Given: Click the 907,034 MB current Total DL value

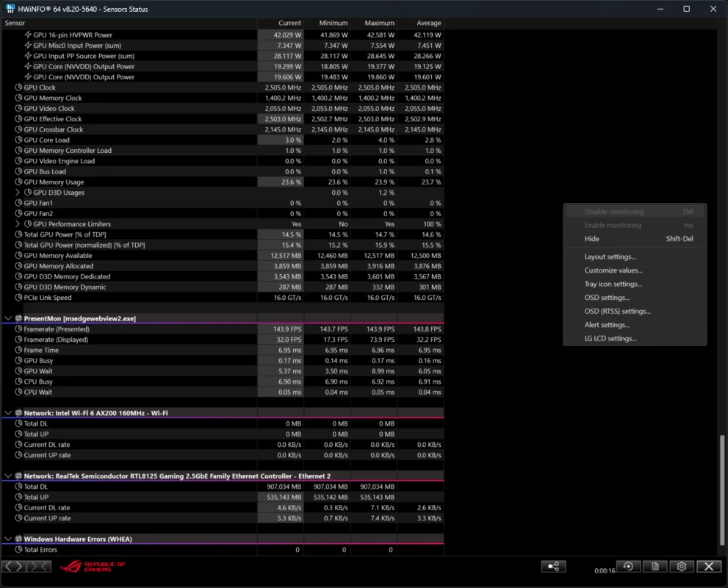Looking at the screenshot, I should pos(284,487).
